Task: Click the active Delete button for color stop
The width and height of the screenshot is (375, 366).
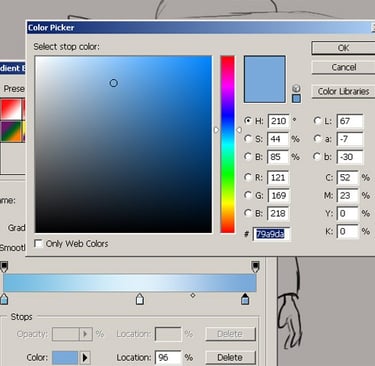Action: 230,357
